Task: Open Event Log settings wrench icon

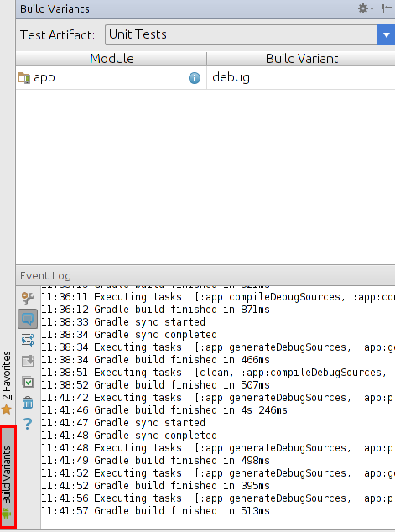Action: pyautogui.click(x=28, y=298)
